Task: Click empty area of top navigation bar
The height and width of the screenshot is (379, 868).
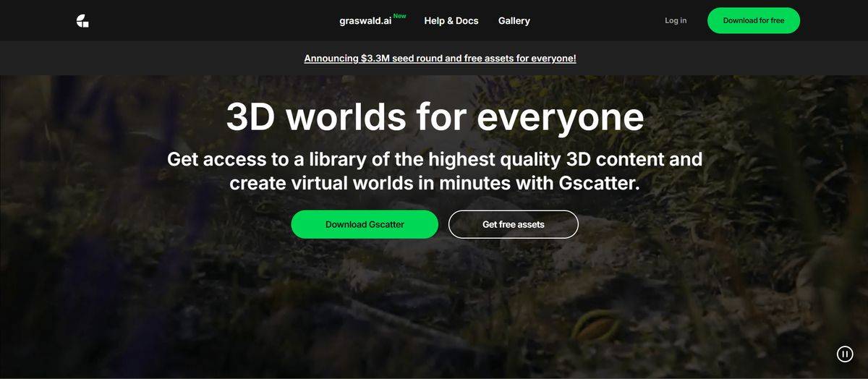Action: [x=217, y=21]
